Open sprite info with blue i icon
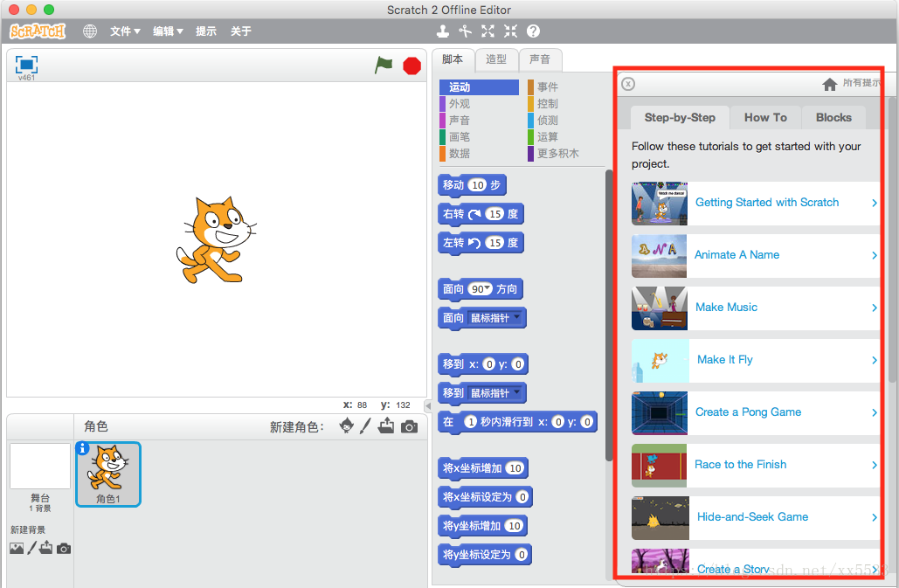 pos(82,447)
